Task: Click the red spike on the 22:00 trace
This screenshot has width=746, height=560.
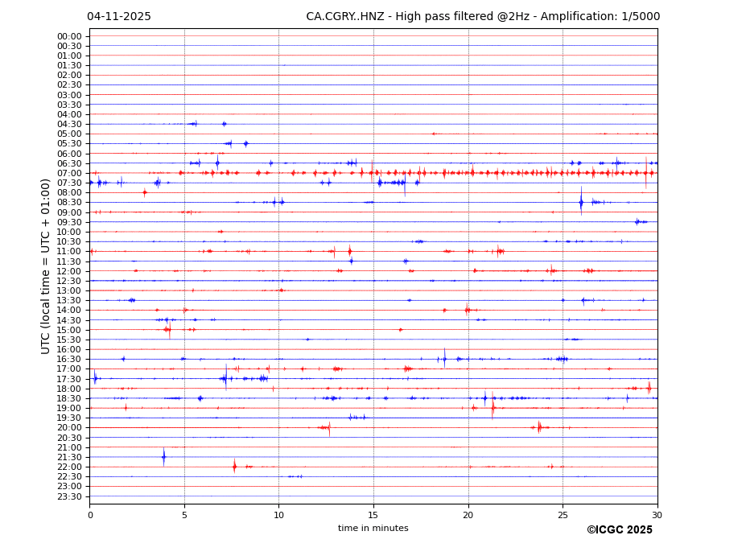Action: 234,466
